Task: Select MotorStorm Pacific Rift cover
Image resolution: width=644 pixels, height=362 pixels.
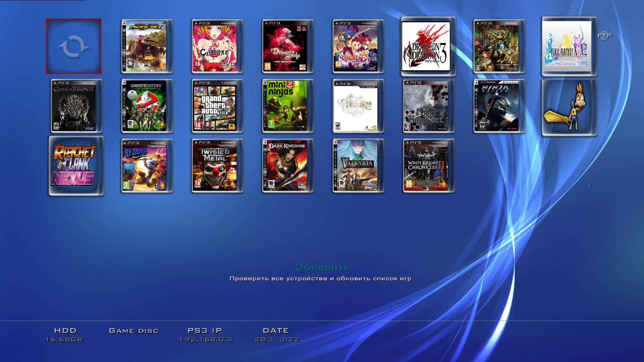Action: pos(147,46)
